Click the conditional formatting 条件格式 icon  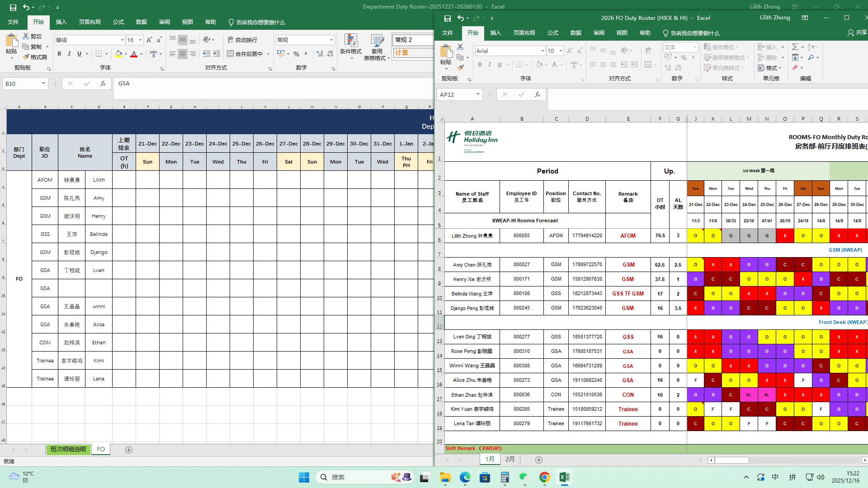click(350, 42)
